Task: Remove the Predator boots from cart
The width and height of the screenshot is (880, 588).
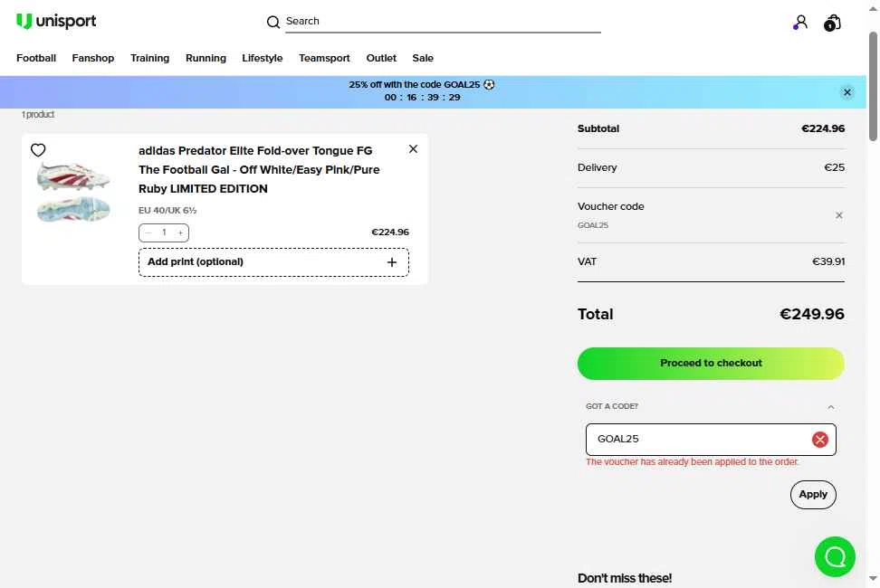Action: tap(413, 149)
